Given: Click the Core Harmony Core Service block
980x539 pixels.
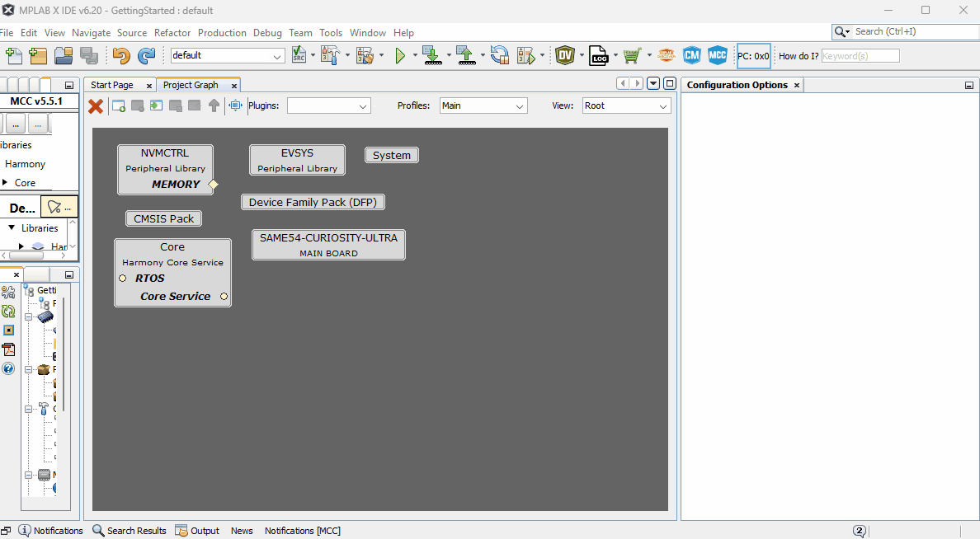Looking at the screenshot, I should [172, 272].
